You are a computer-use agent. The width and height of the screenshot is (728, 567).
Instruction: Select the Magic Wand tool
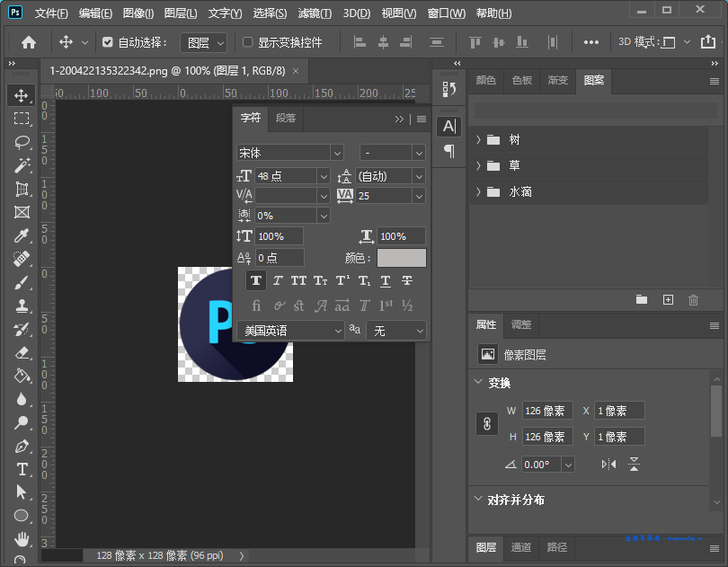pyautogui.click(x=21, y=165)
